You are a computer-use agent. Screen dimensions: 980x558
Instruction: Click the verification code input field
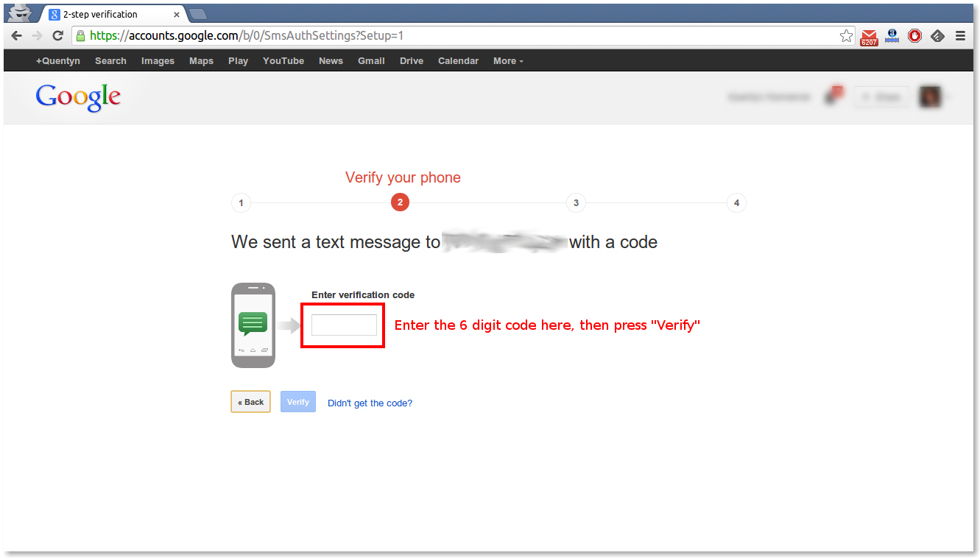pos(344,325)
